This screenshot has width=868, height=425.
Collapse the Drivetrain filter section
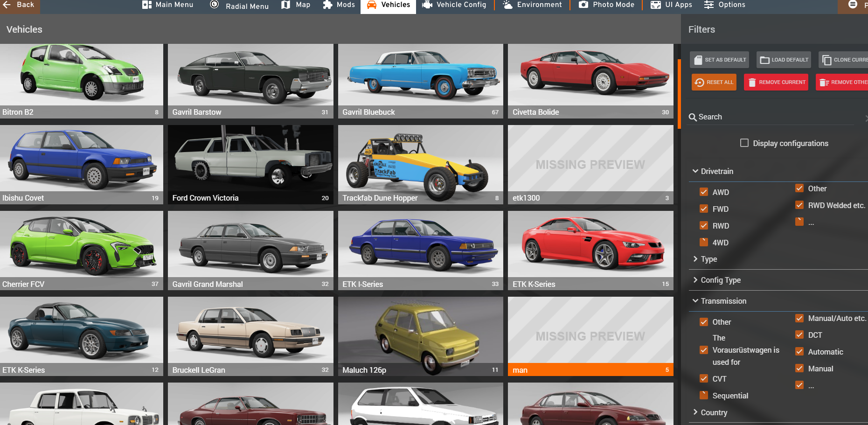778,171
